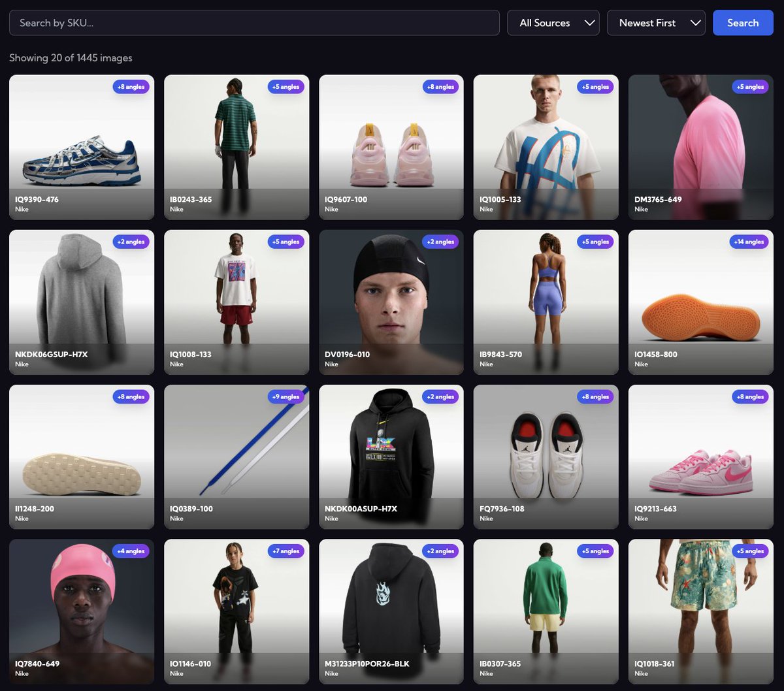Open the IQ9213-663 pink sneakers thumbnail
Screen dimensions: 784x691
[x=701, y=457]
